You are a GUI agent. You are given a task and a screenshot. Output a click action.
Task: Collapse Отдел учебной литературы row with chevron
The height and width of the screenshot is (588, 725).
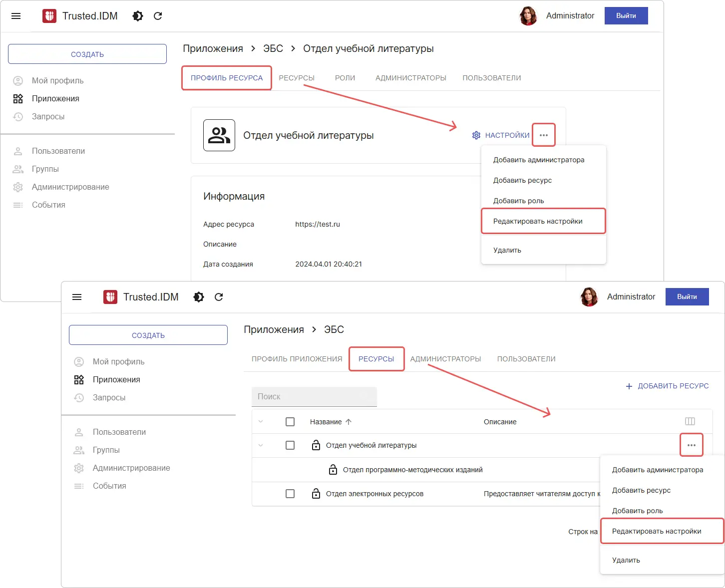pyautogui.click(x=261, y=445)
